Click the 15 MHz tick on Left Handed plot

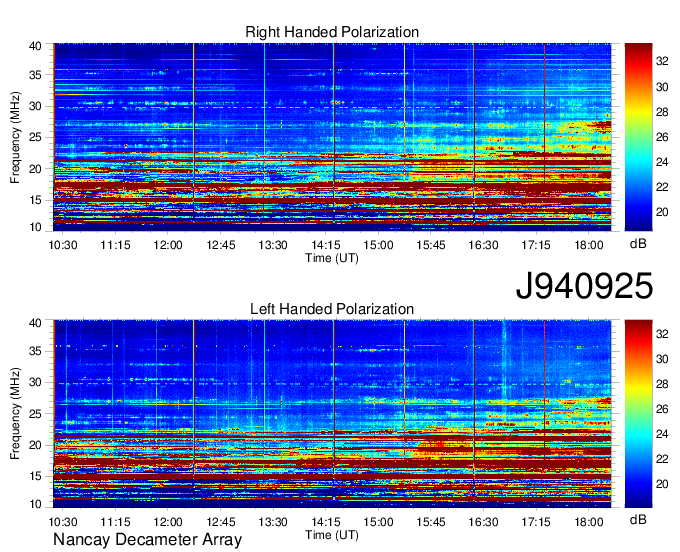click(35, 476)
